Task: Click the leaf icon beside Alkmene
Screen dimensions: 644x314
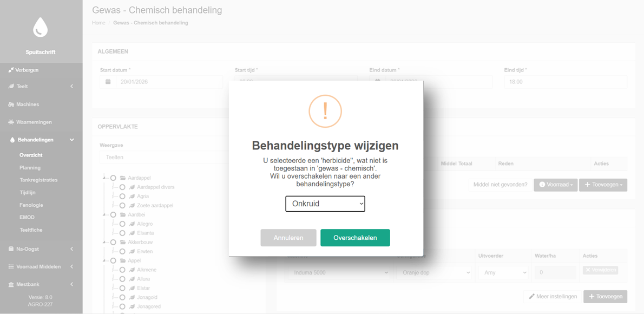Action: [132, 270]
